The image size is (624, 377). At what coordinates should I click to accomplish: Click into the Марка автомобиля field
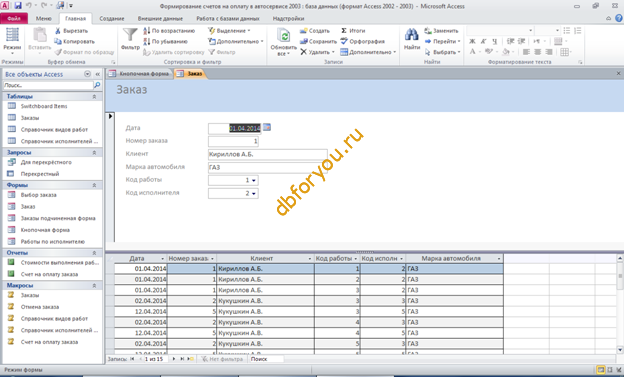[x=267, y=168]
